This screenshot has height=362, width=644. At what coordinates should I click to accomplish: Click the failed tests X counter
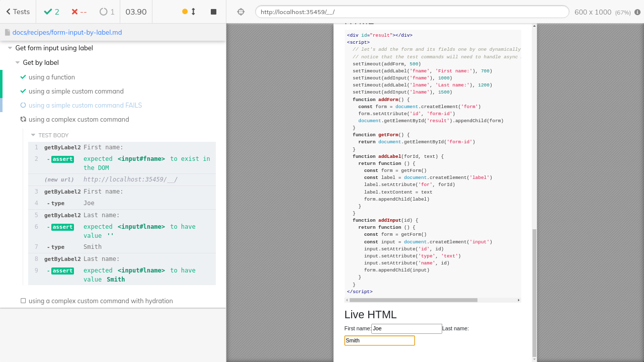(79, 12)
